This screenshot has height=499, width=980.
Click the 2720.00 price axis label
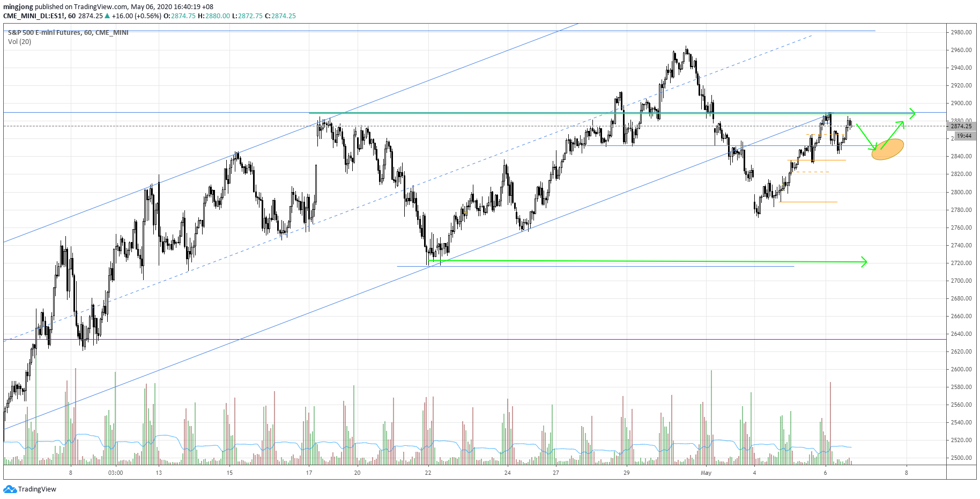[961, 263]
